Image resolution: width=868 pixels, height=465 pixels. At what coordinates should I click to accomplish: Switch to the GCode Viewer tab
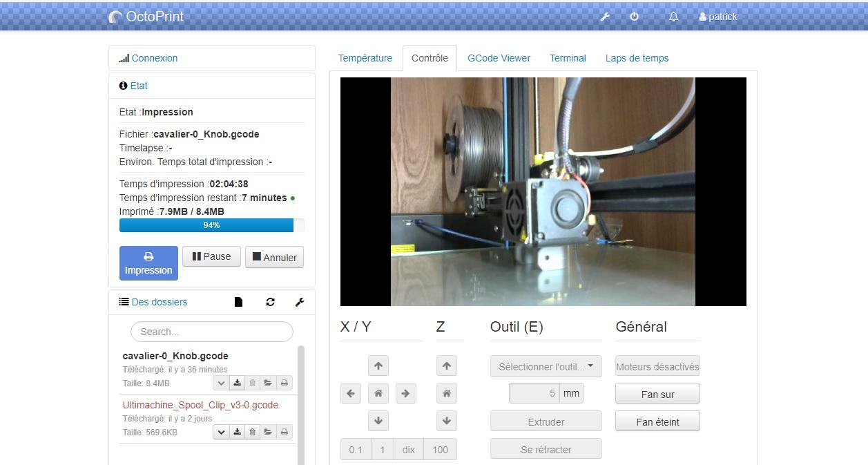(x=499, y=58)
